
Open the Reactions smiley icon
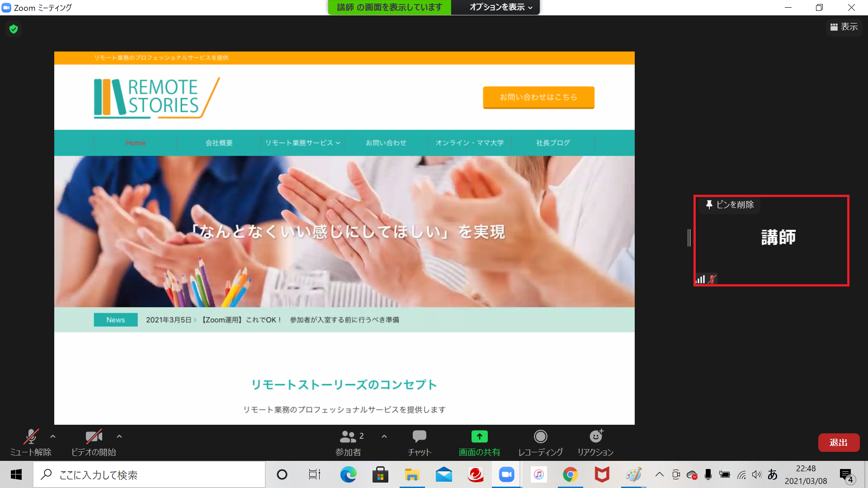coord(596,437)
